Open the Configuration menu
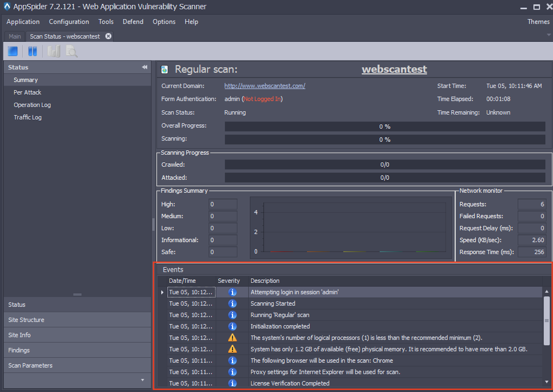The image size is (553, 392). 69,22
